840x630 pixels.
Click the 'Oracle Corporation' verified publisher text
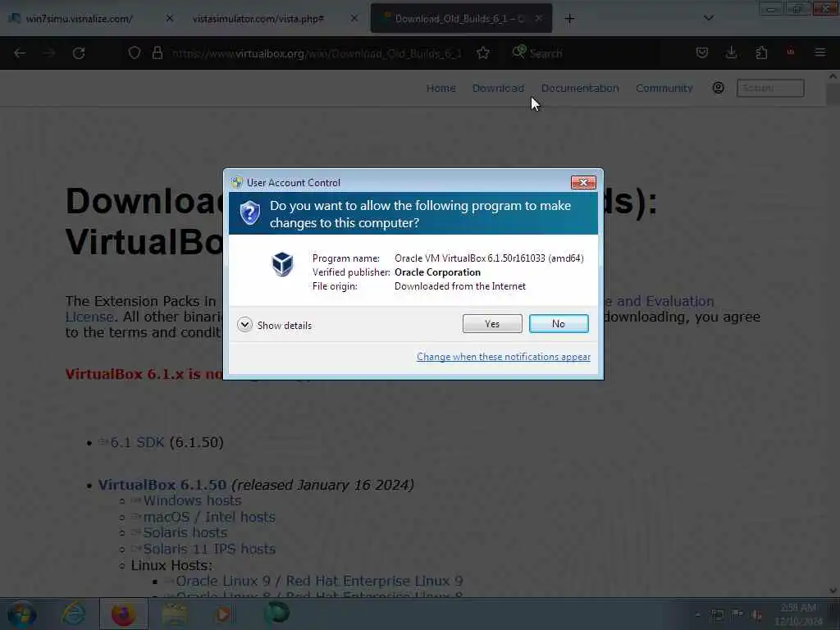[438, 272]
